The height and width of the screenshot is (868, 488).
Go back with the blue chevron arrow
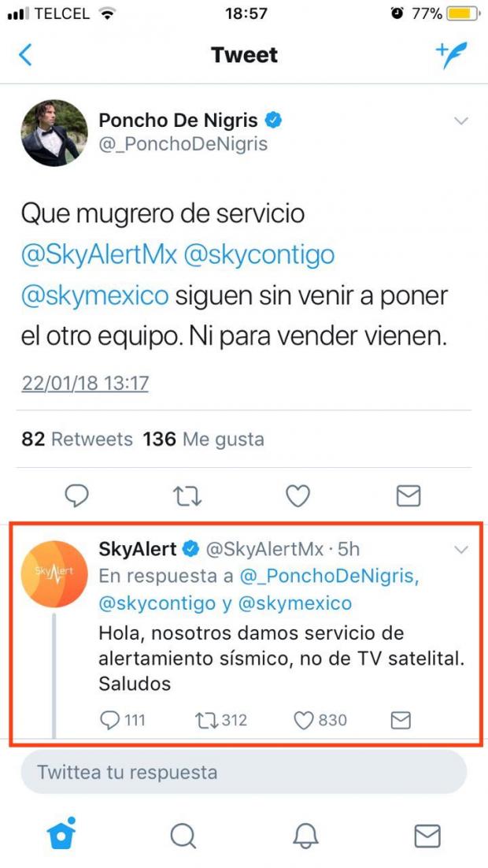click(x=25, y=55)
